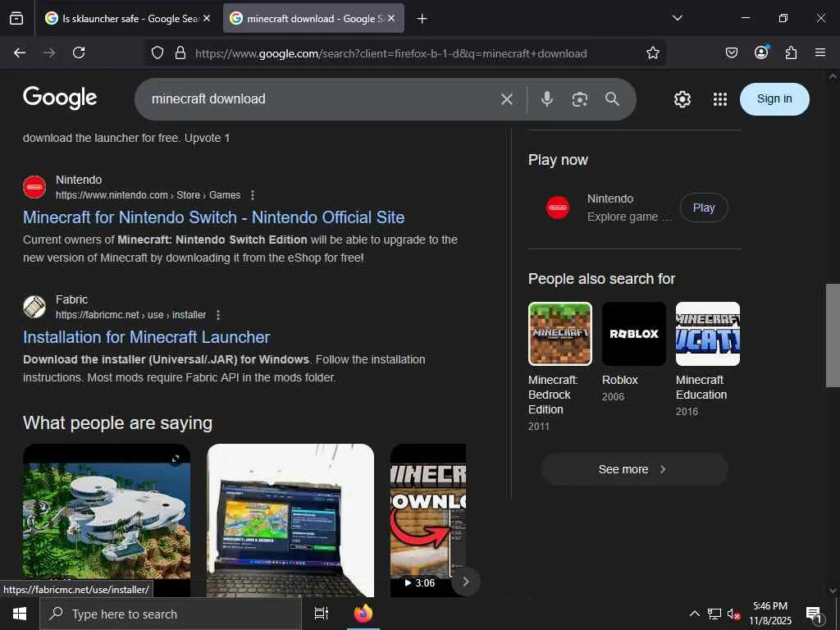
Task: Go to Google homepage via logo
Action: [x=60, y=98]
